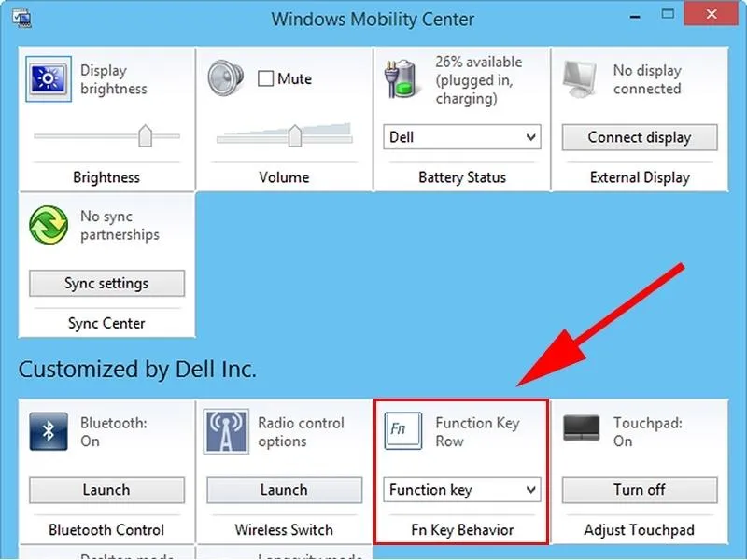Click the Touchpad icon

click(581, 430)
